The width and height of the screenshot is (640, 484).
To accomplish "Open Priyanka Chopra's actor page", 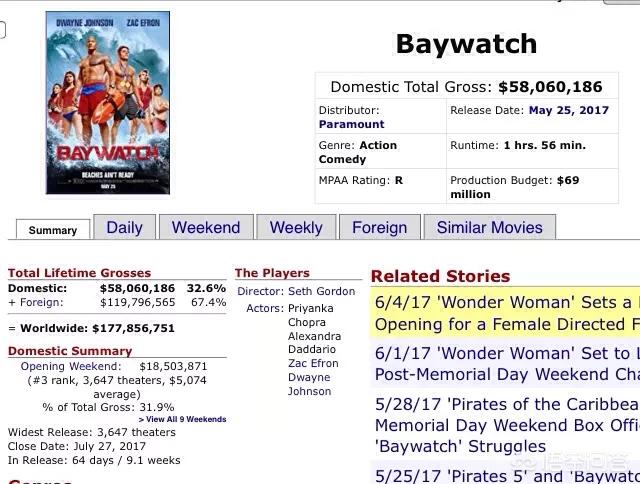I will coord(311,315).
